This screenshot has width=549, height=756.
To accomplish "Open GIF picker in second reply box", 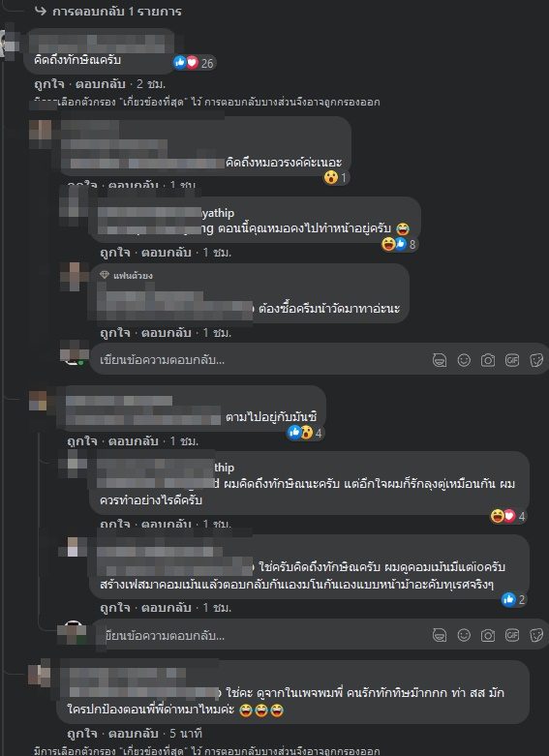I will pyautogui.click(x=512, y=635).
